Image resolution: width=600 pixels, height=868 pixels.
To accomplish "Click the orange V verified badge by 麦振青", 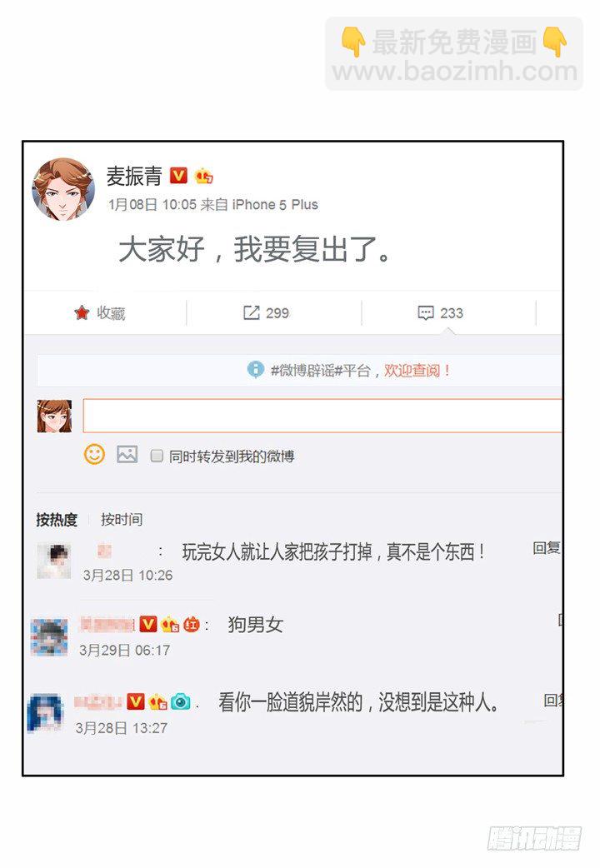I will [x=178, y=176].
